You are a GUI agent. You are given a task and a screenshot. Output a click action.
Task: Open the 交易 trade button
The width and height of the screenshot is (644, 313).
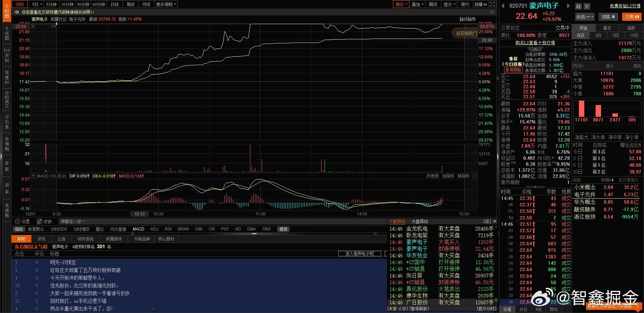(632, 17)
